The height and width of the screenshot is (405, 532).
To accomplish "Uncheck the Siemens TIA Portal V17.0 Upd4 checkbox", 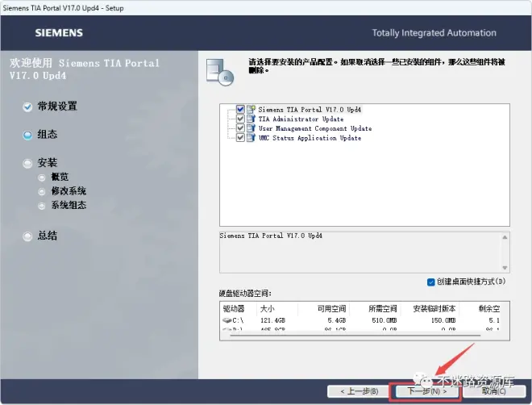I will click(240, 109).
